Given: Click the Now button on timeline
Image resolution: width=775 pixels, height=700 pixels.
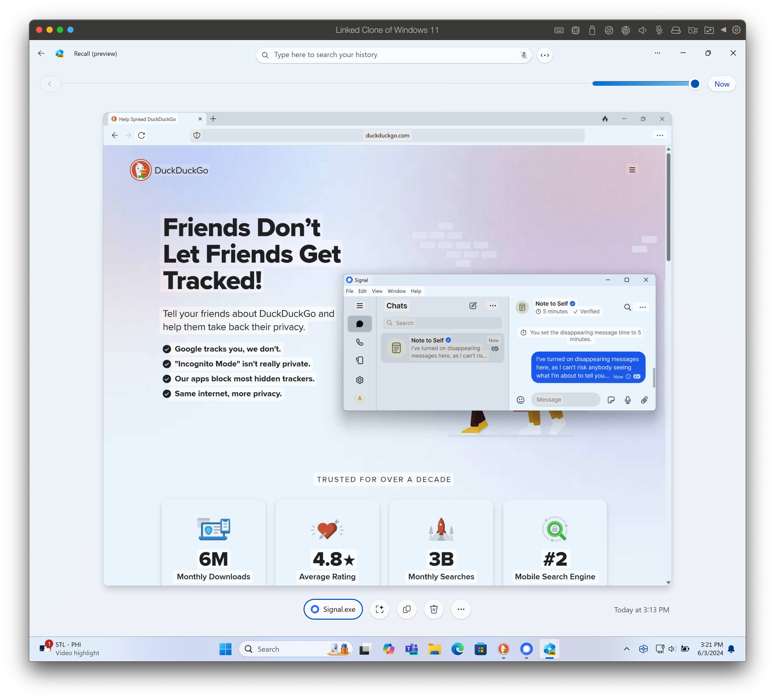Looking at the screenshot, I should click(x=722, y=84).
